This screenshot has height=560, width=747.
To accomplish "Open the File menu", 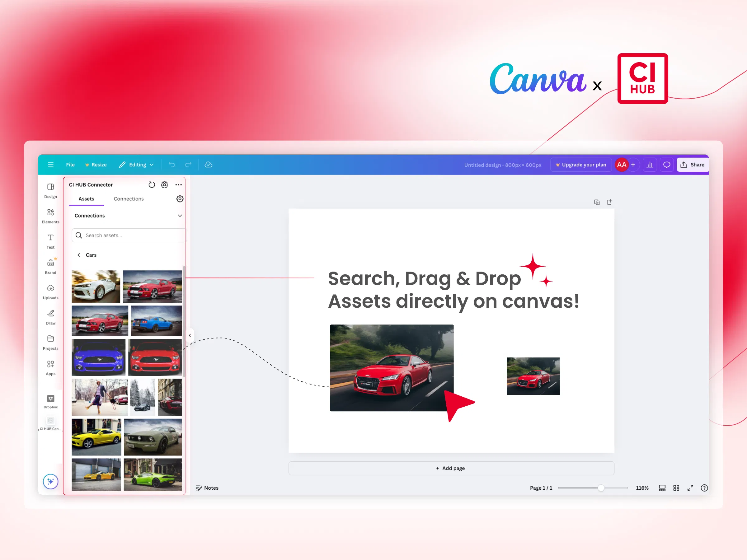I will (70, 165).
